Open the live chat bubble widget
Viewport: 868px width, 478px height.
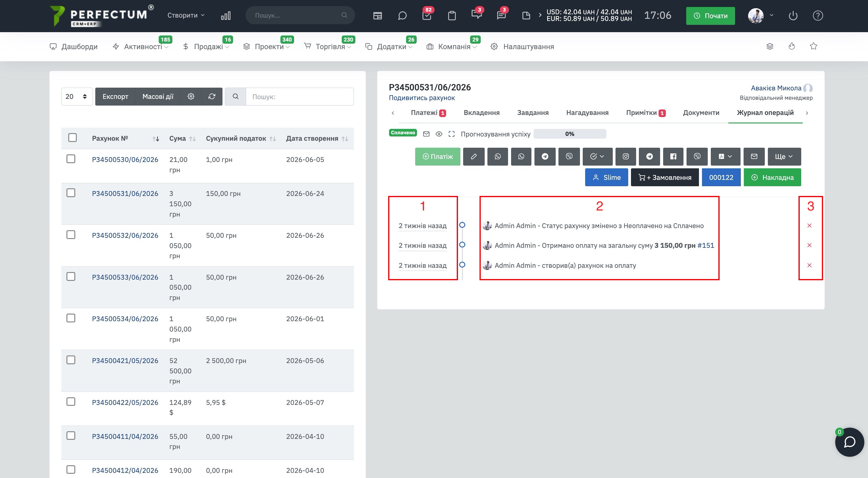849,442
